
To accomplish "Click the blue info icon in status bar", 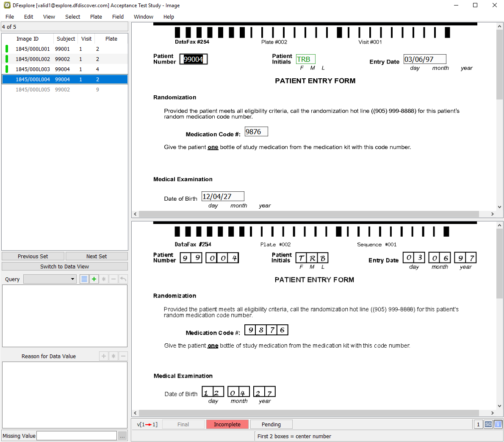I will [x=498, y=424].
